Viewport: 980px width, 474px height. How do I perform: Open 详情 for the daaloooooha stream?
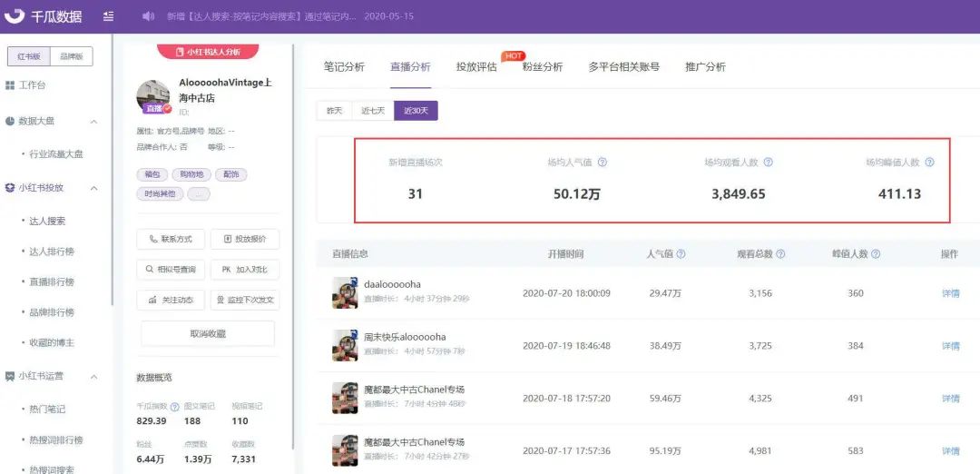pos(951,293)
